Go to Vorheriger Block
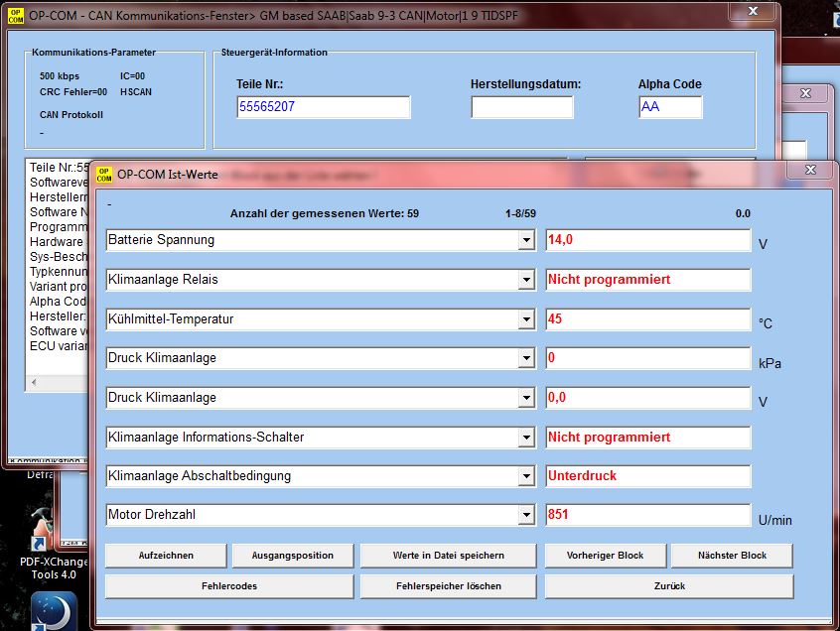 (x=606, y=556)
